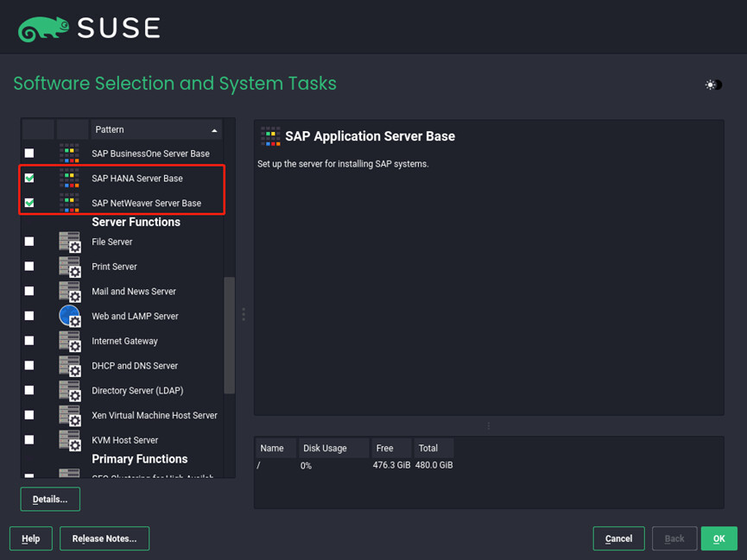747x560 pixels.
Task: Uncheck the SAP HANA Server Base checkbox
Action: point(29,178)
